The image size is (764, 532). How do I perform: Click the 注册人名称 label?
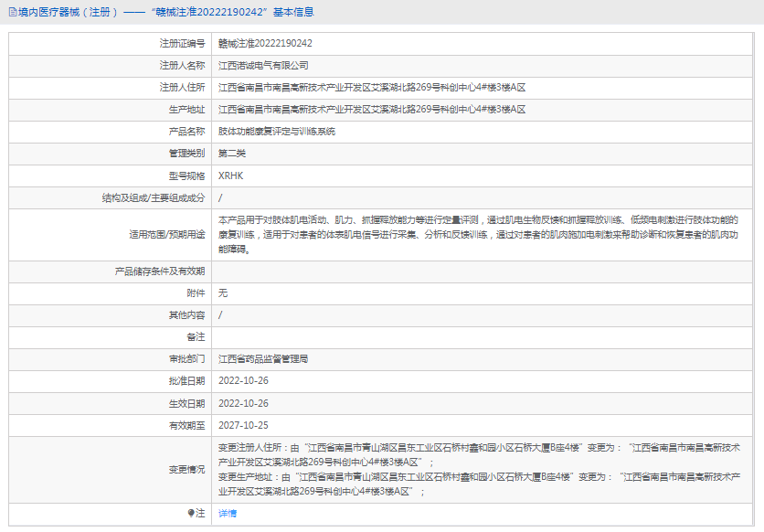point(182,65)
